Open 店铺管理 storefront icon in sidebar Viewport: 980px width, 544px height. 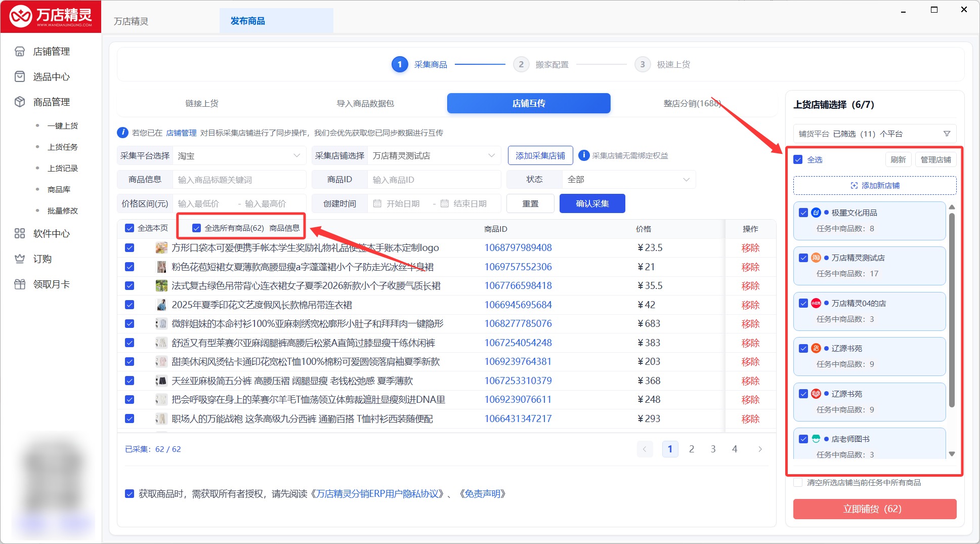[x=20, y=51]
